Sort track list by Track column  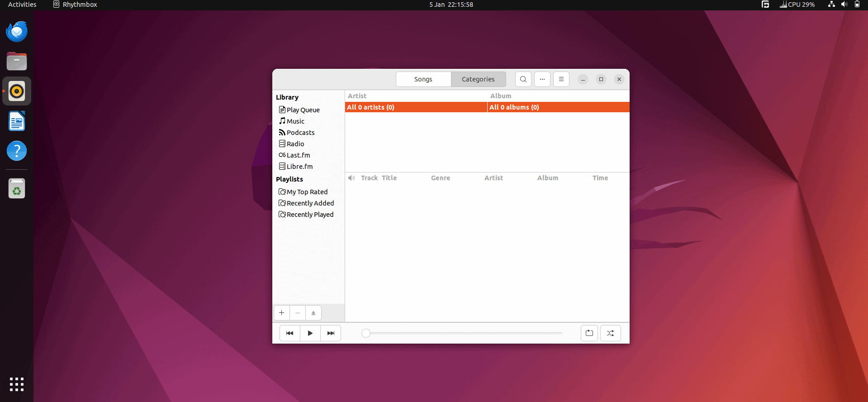click(369, 178)
